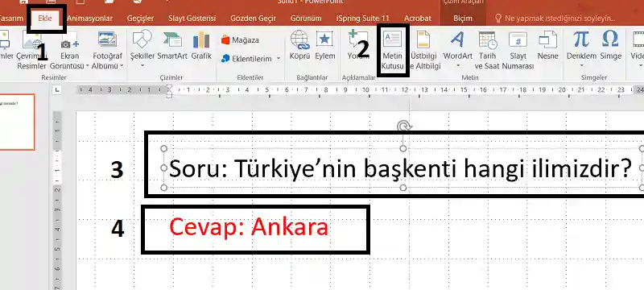
Task: Click the Eklentilerim add-ins icon
Action: click(x=225, y=59)
